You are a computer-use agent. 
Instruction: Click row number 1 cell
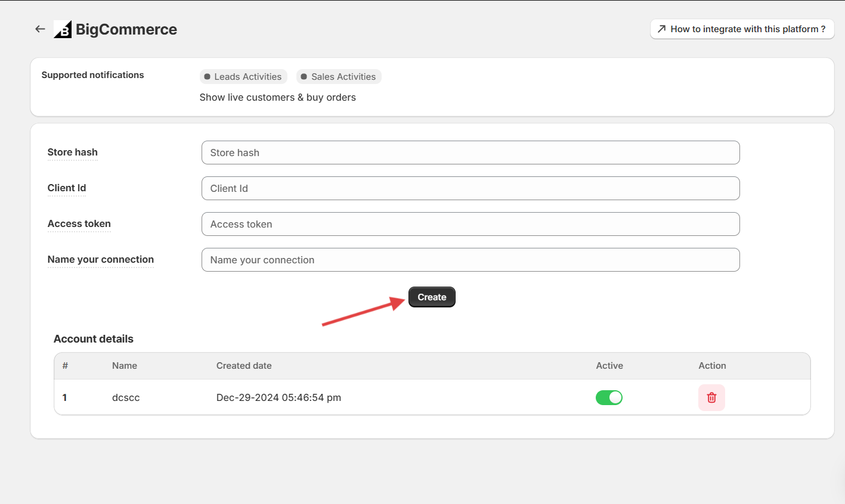pyautogui.click(x=65, y=397)
